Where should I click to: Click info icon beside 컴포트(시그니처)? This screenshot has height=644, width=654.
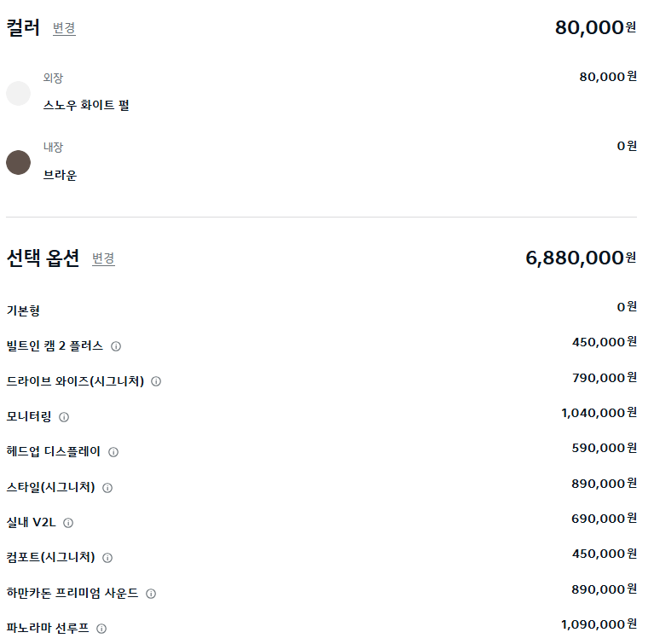pyautogui.click(x=107, y=558)
